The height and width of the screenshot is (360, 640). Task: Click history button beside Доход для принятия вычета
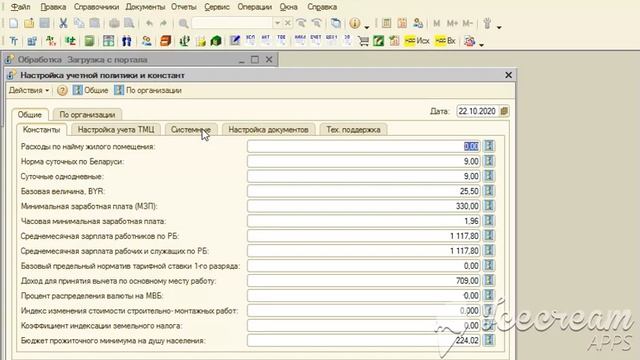pos(489,280)
